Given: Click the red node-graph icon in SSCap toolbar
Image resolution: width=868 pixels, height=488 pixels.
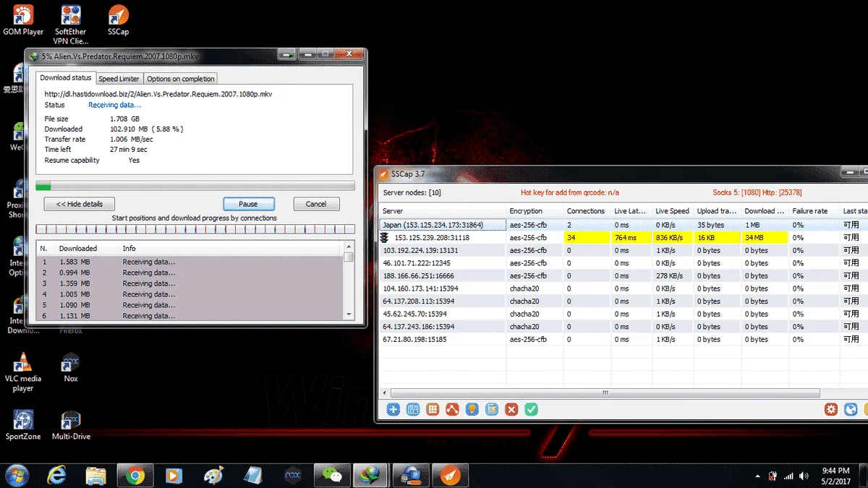Looking at the screenshot, I should pos(452,409).
